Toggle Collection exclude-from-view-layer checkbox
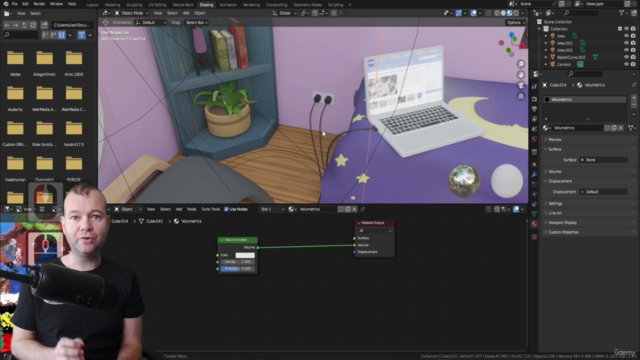 [620, 29]
